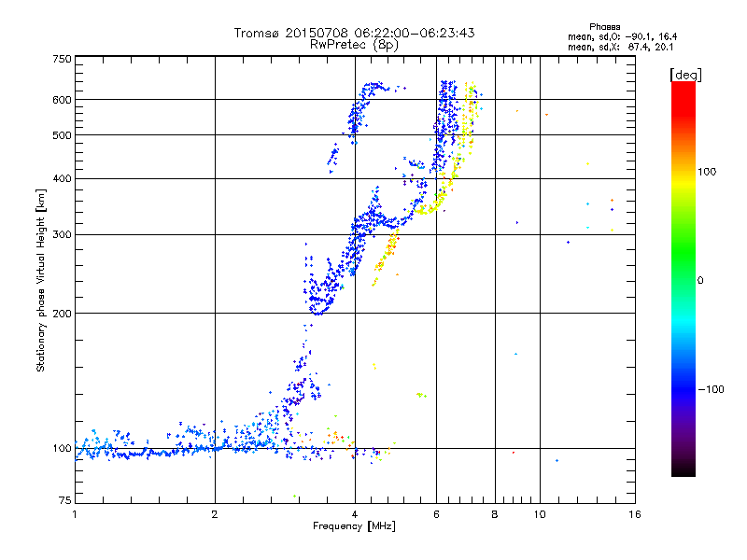Click the 100 tick label beside the color bar

point(707,172)
